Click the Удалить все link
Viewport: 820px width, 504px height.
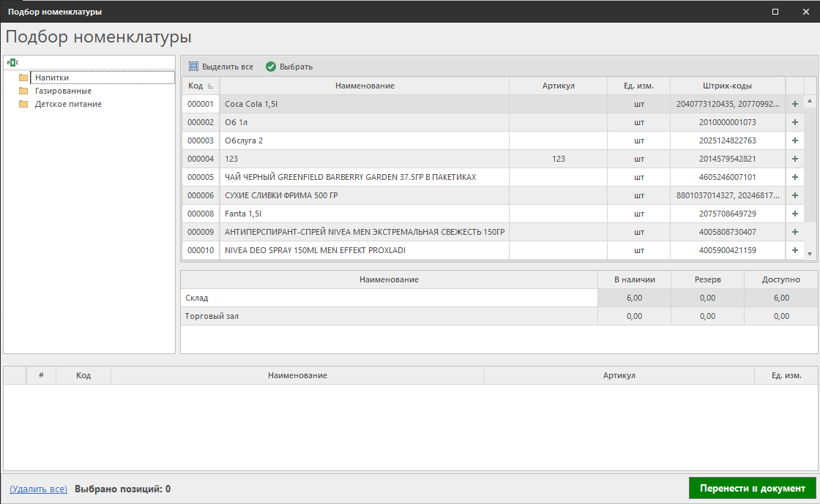click(x=38, y=489)
